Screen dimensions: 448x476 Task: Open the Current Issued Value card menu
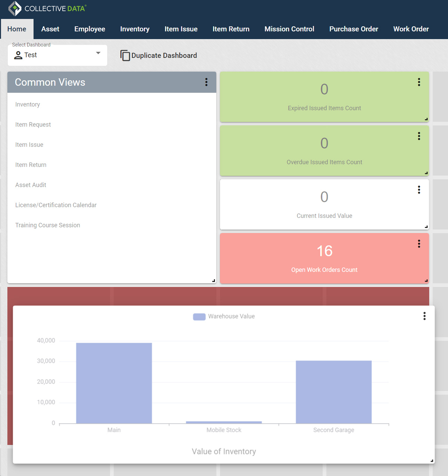(x=419, y=190)
